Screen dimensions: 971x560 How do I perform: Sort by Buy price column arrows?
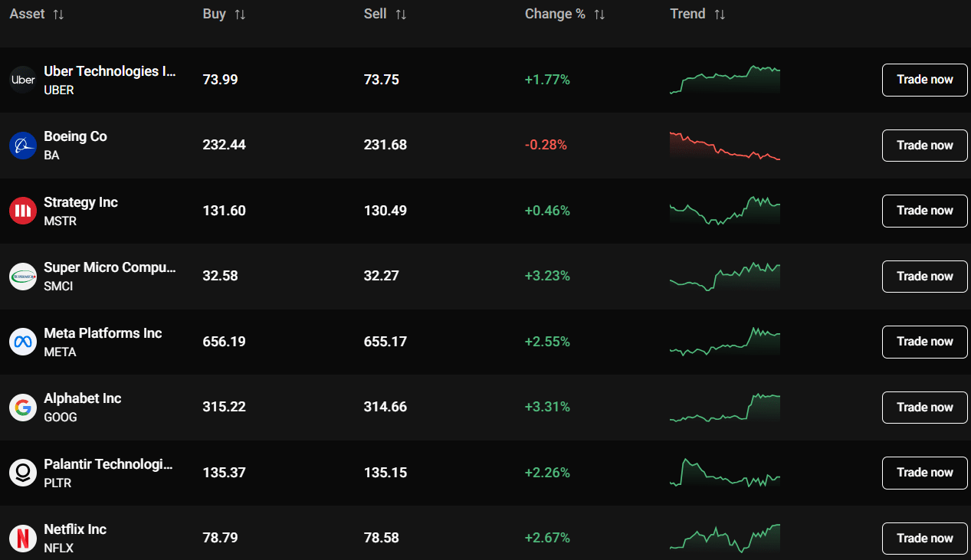(x=240, y=15)
